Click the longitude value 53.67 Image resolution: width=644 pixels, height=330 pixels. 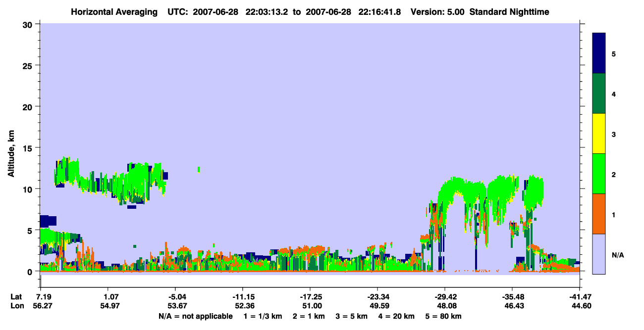[178, 306]
